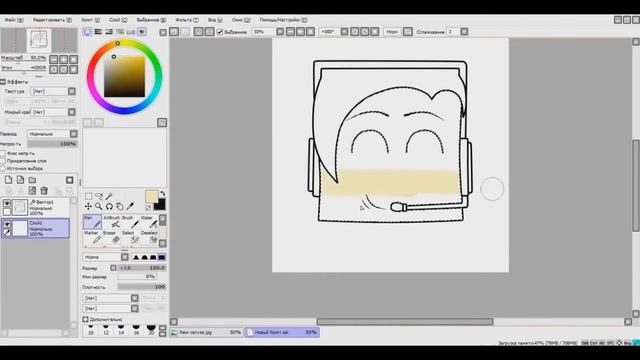Open the Edit menu
This screenshot has width=640, height=360.
click(x=52, y=20)
